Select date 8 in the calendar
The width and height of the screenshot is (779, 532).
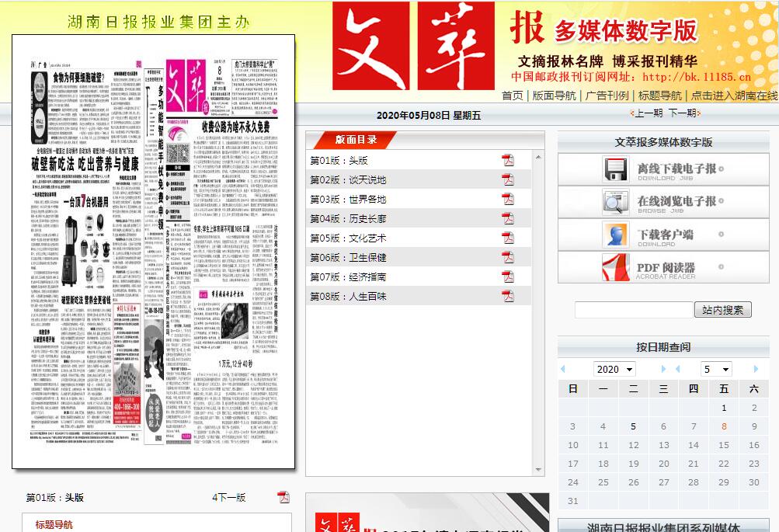tap(724, 426)
